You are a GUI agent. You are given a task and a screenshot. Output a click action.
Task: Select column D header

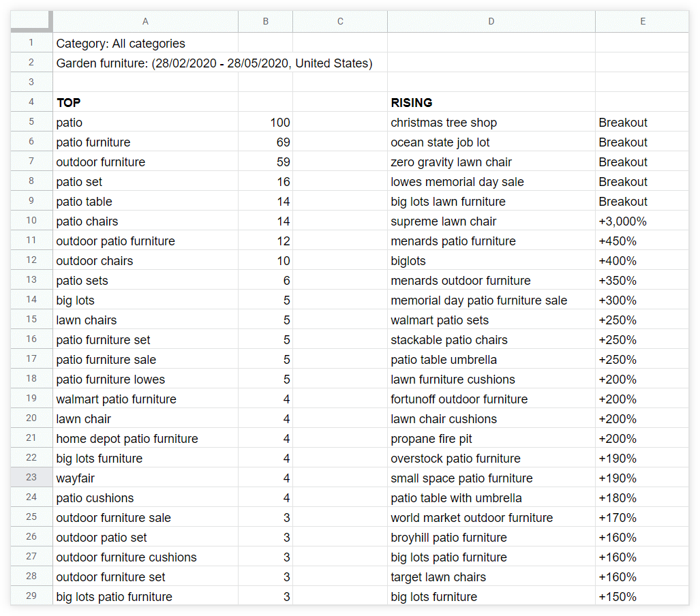click(x=491, y=21)
